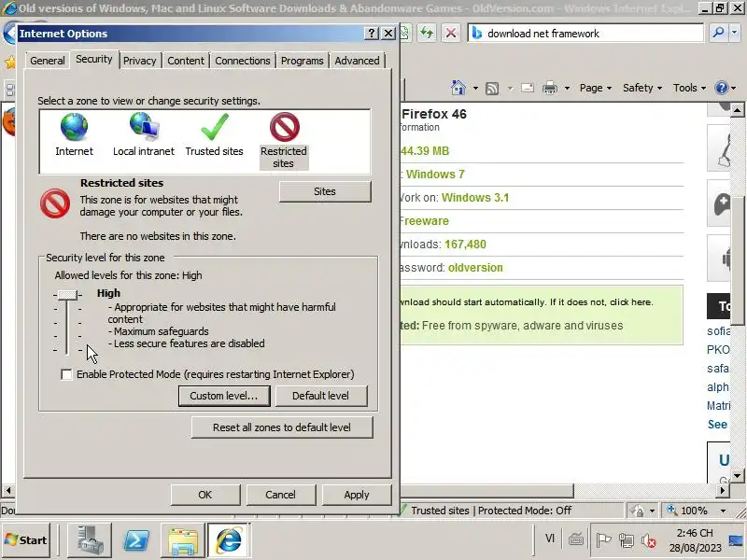This screenshot has width=747, height=560.
Task: Open Custom level settings
Action: pos(224,396)
